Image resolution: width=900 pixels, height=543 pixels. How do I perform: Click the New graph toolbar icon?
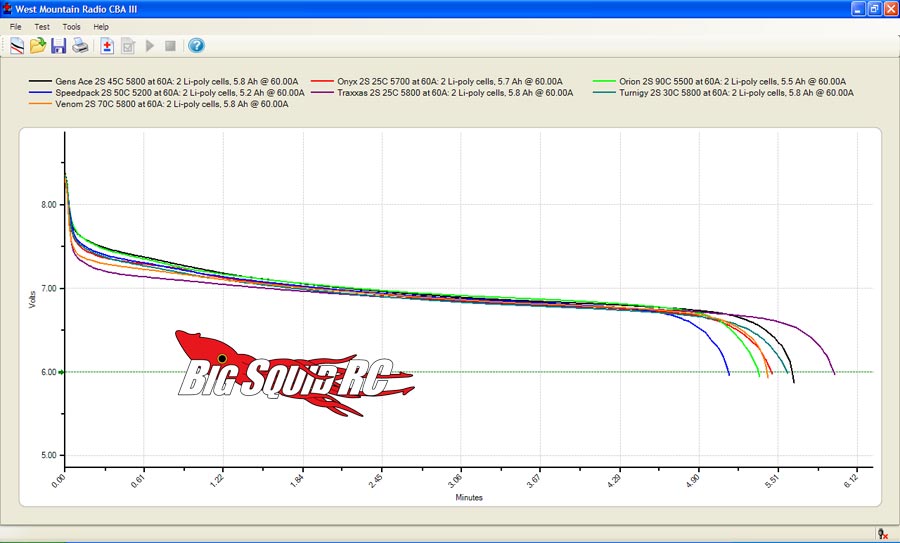click(17, 45)
